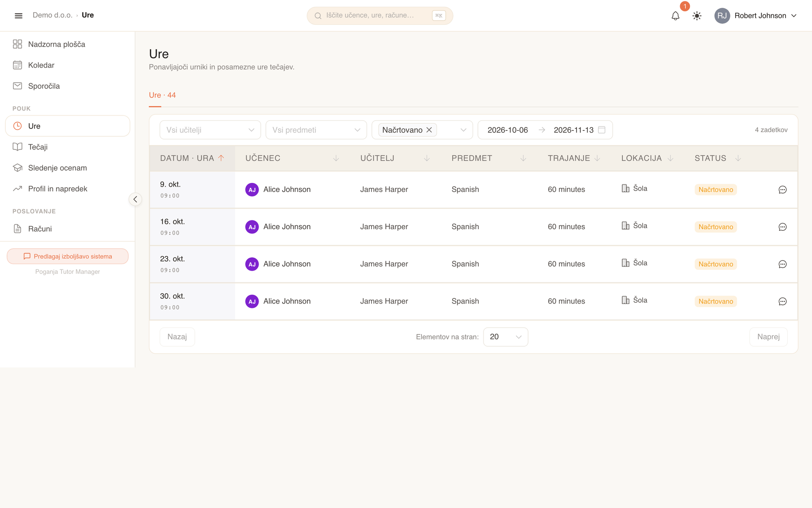
Task: Sort by Status column arrow
Action: [x=738, y=158]
